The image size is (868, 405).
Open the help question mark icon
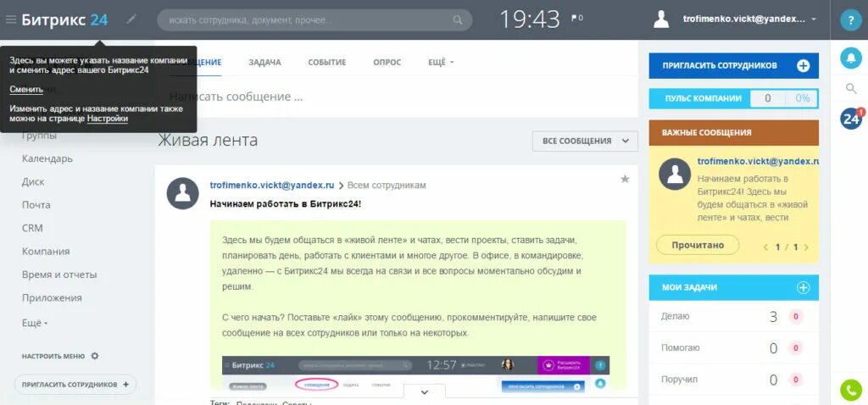[x=851, y=20]
